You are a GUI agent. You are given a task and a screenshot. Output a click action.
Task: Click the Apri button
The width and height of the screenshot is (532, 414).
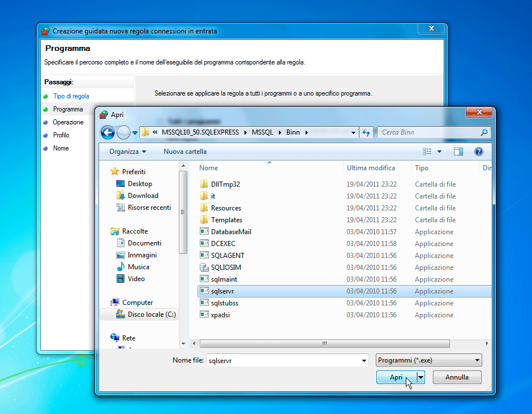396,377
